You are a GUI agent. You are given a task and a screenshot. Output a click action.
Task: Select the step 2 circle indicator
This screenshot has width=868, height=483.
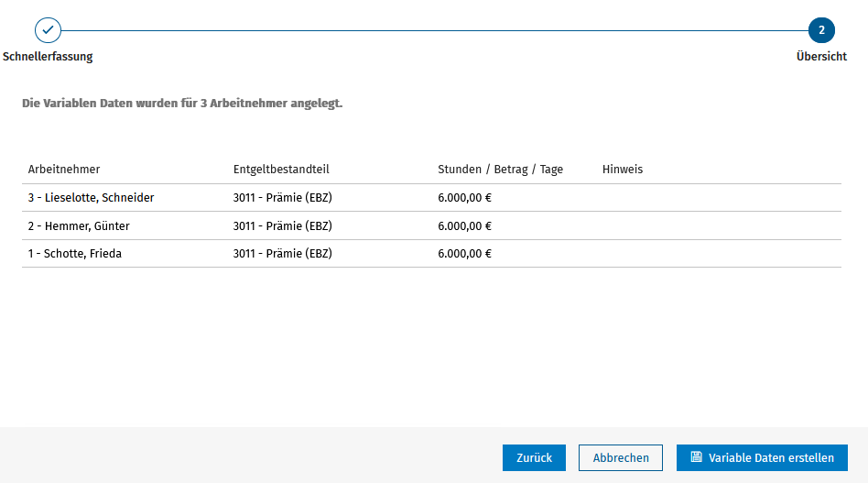[821, 30]
